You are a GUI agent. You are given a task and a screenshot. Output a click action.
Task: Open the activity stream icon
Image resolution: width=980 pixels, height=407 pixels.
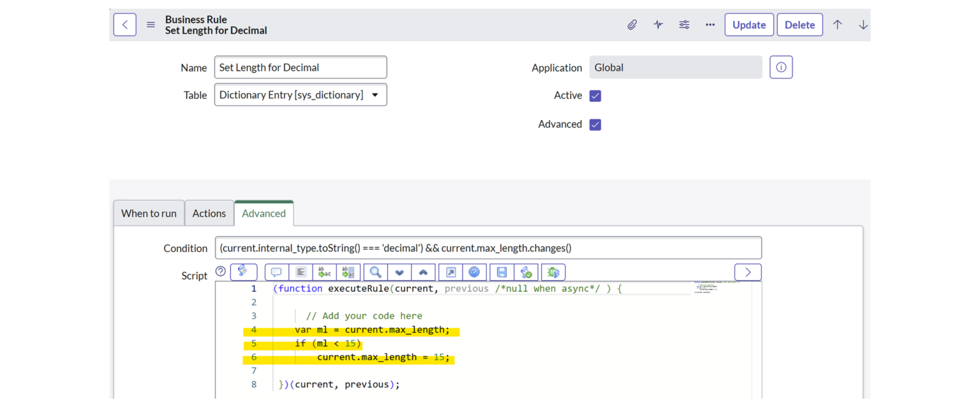658,24
